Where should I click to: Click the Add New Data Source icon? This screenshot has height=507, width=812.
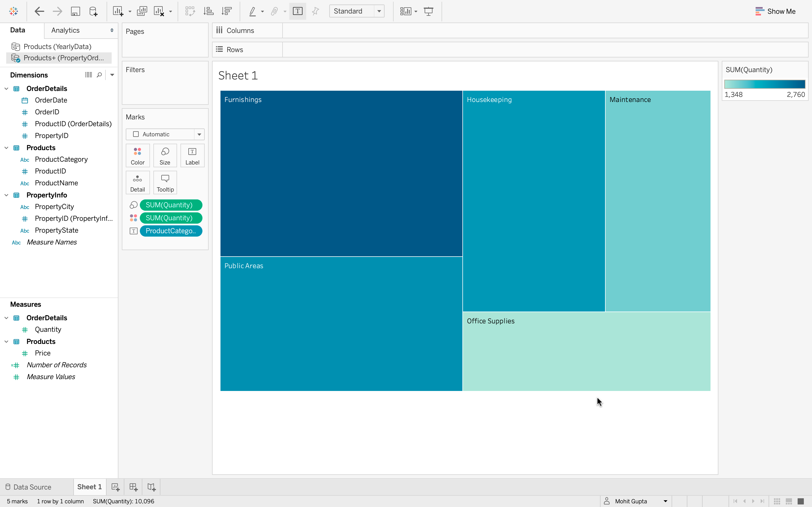93,11
